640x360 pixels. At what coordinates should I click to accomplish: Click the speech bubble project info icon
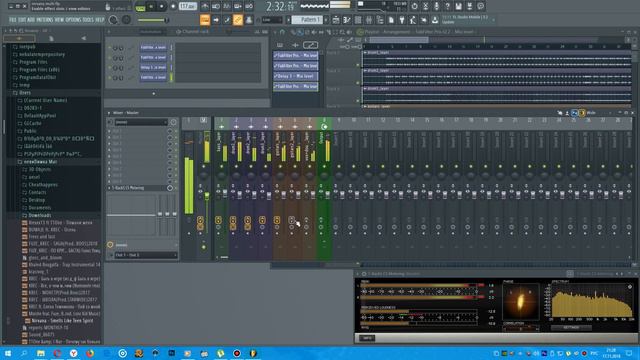click(x=480, y=6)
